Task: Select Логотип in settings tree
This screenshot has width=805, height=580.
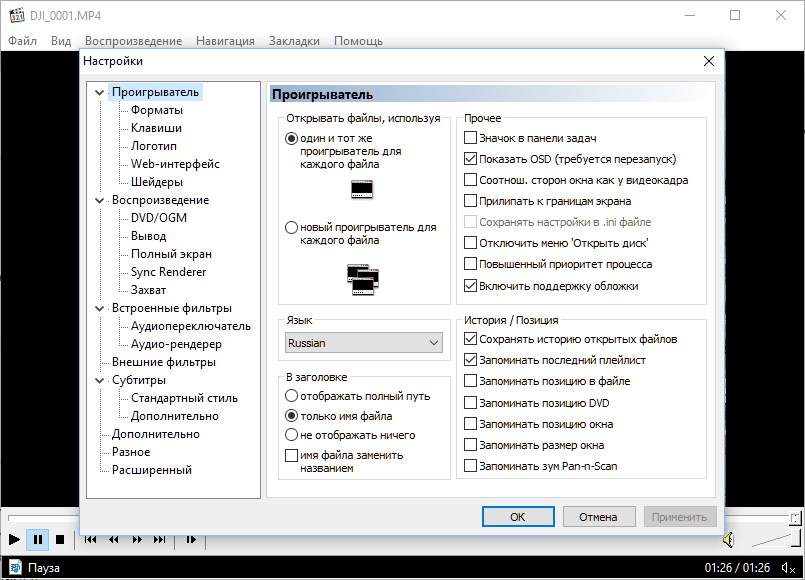Action: click(x=154, y=146)
